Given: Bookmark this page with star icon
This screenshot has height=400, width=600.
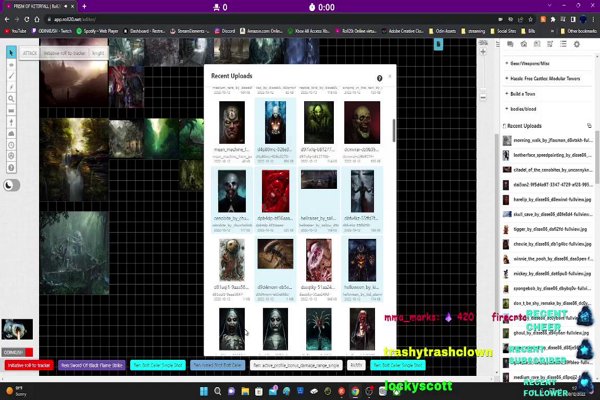Looking at the screenshot, I should pyautogui.click(x=530, y=19).
